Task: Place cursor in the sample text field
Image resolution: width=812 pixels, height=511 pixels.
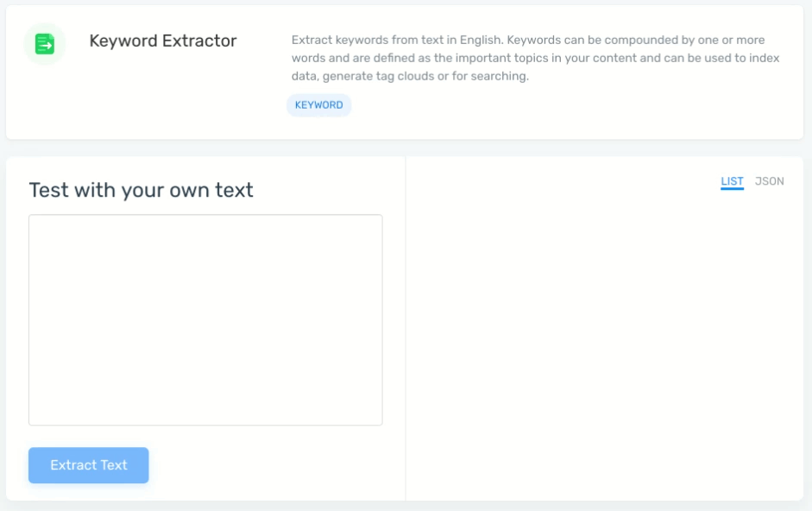Action: click(x=205, y=319)
